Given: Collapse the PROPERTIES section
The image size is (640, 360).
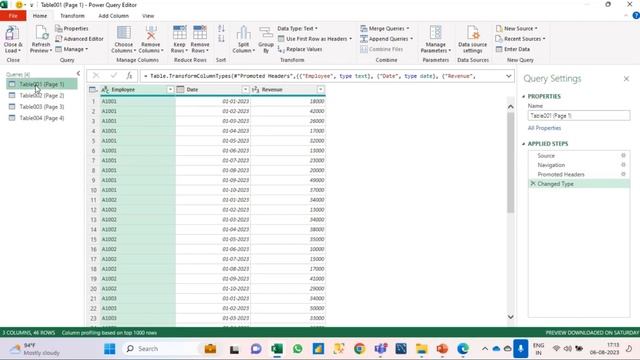Looking at the screenshot, I should tap(524, 96).
